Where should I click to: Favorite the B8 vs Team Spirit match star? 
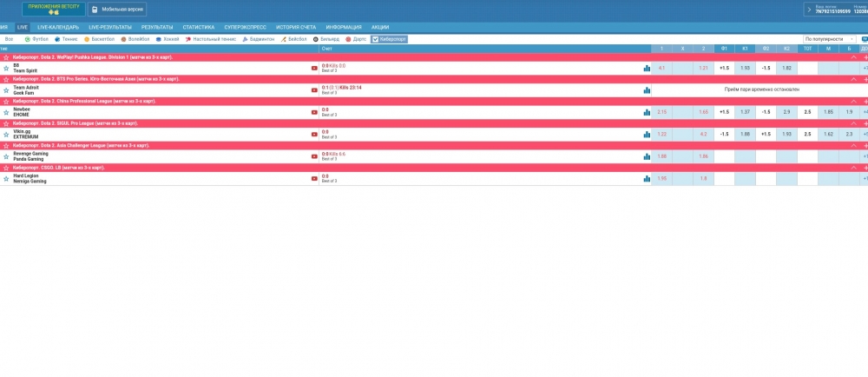5,68
